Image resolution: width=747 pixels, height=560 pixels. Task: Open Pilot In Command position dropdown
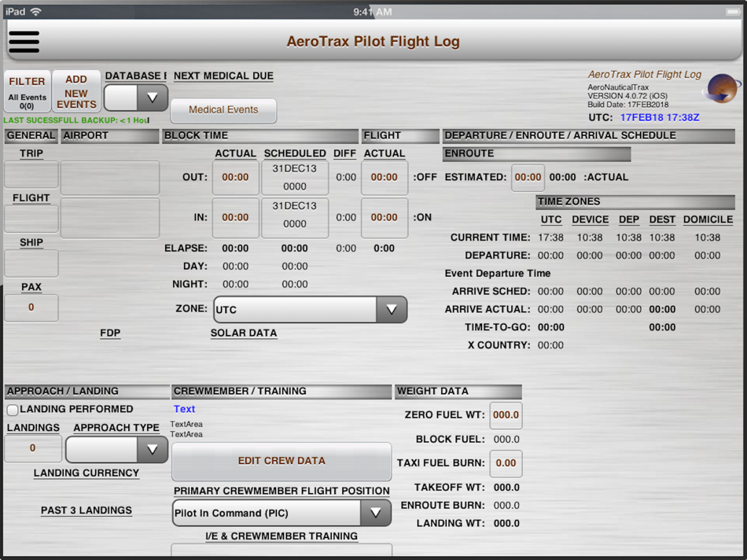282,513
